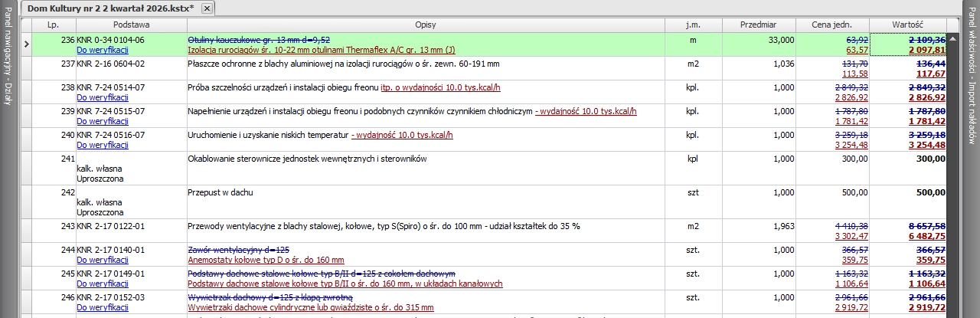Click the j.m. column header
The width and height of the screenshot is (980, 318).
692,25
